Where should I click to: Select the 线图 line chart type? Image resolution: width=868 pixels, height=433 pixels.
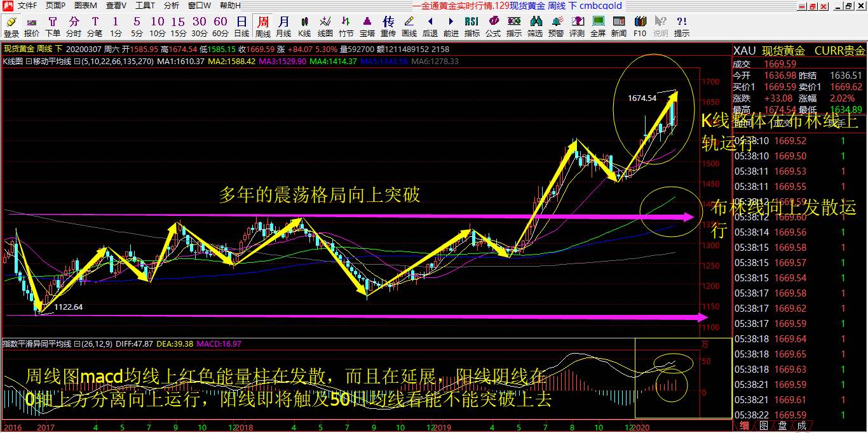(325, 27)
